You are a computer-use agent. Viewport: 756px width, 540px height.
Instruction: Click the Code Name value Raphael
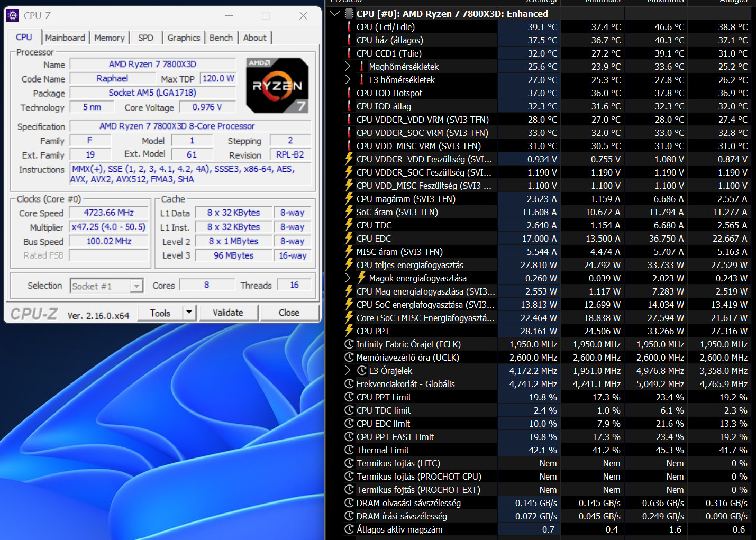coord(112,78)
